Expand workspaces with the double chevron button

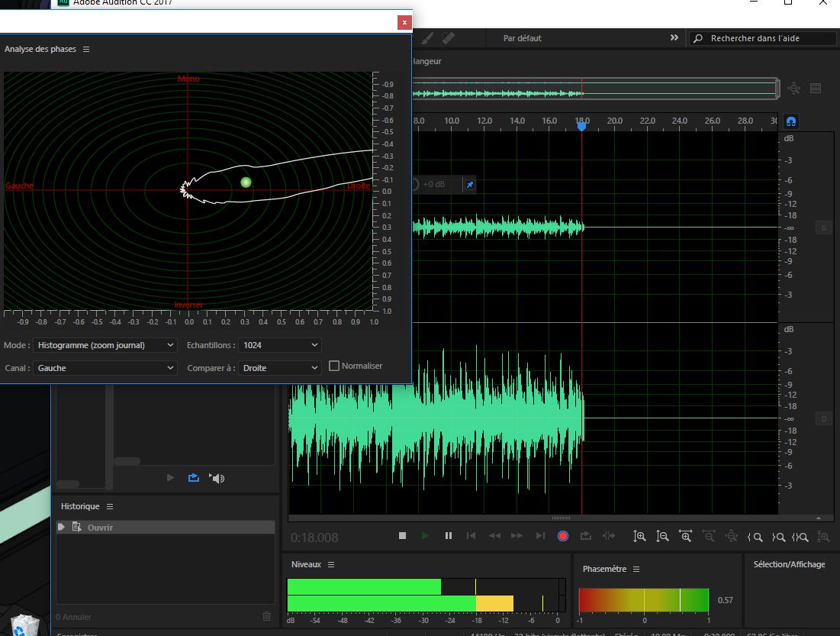674,37
